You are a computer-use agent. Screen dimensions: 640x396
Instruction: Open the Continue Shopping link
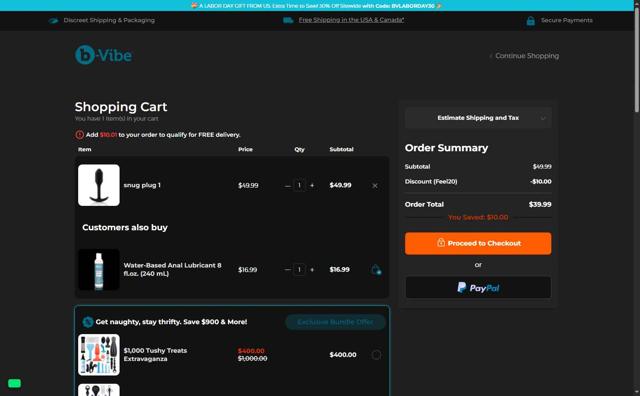coord(524,56)
